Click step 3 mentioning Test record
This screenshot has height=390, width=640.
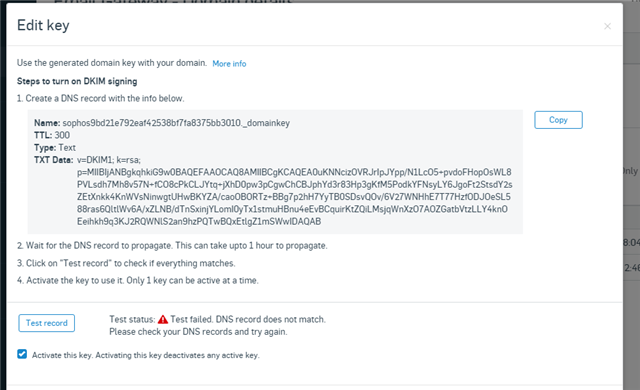tap(126, 263)
